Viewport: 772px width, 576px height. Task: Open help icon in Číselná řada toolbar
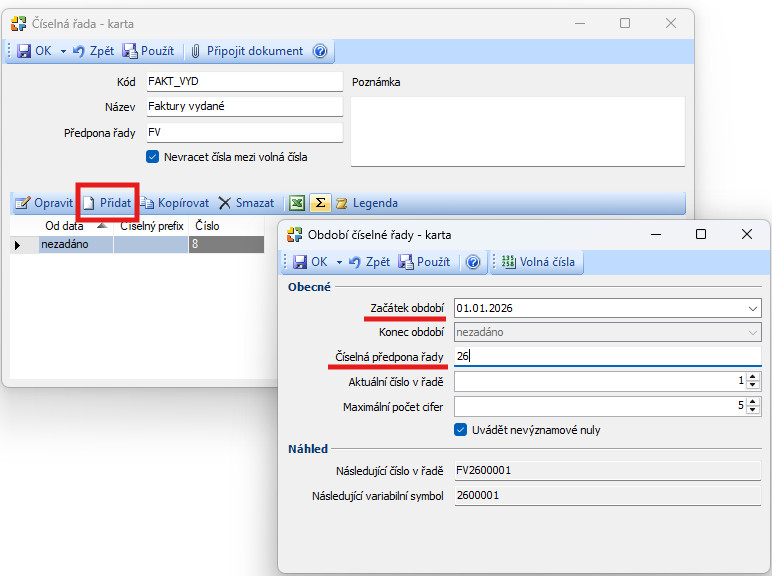320,51
